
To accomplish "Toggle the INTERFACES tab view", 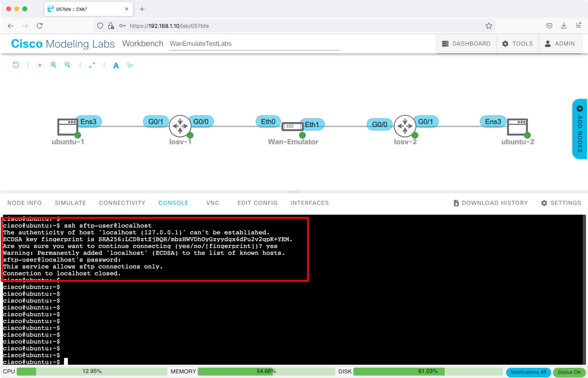I will pyautogui.click(x=310, y=203).
